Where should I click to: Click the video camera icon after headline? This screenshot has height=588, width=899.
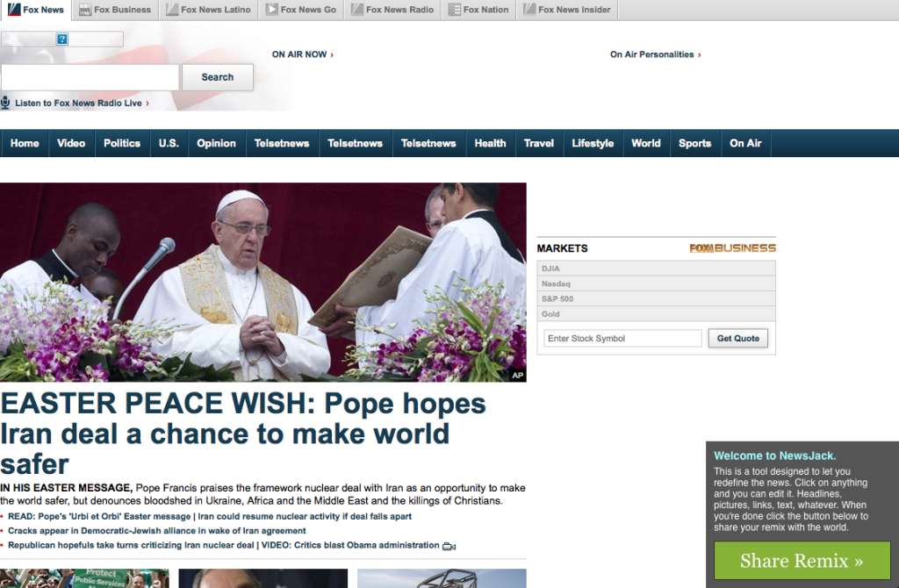point(449,546)
